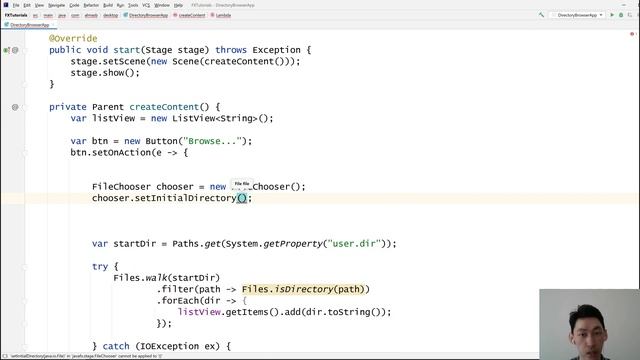Select DirectoryBrowserApp class breadcrumb

click(x=146, y=15)
